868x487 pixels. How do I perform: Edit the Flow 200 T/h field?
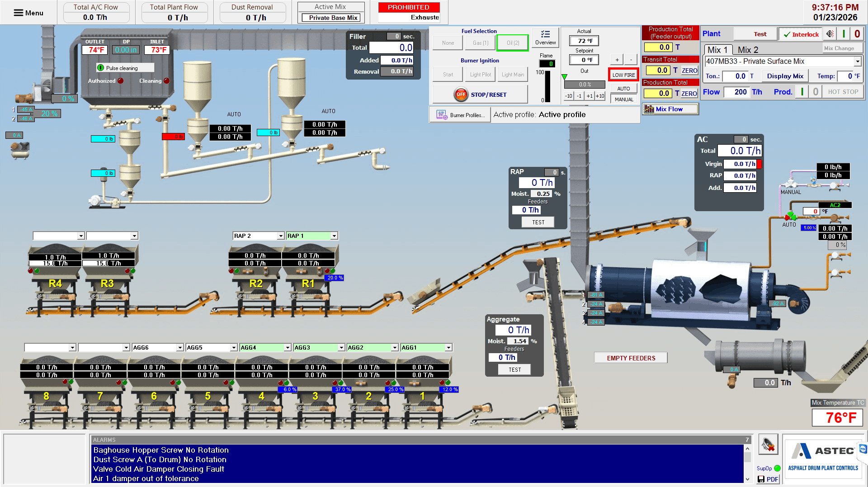[737, 92]
